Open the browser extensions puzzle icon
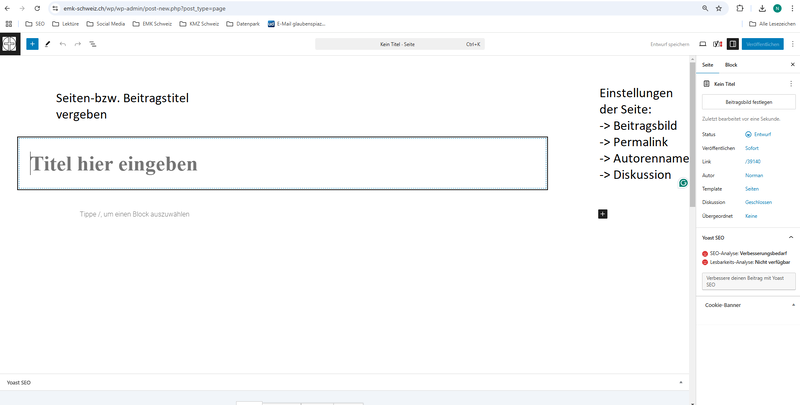The width and height of the screenshot is (800, 405). point(740,9)
